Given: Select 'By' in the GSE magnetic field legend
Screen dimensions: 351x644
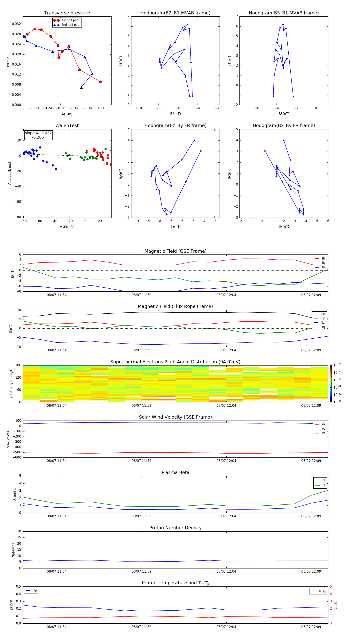Looking at the screenshot, I should pyautogui.click(x=320, y=263).
